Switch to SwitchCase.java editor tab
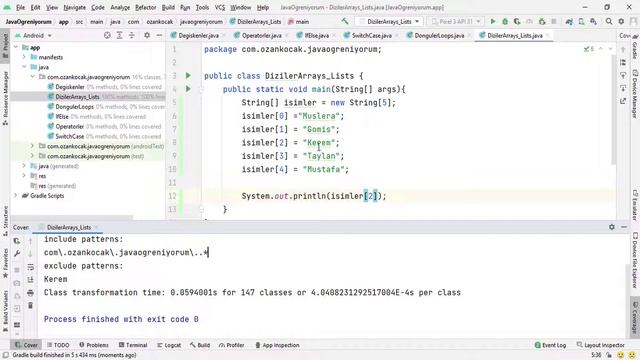 pyautogui.click(x=371, y=36)
